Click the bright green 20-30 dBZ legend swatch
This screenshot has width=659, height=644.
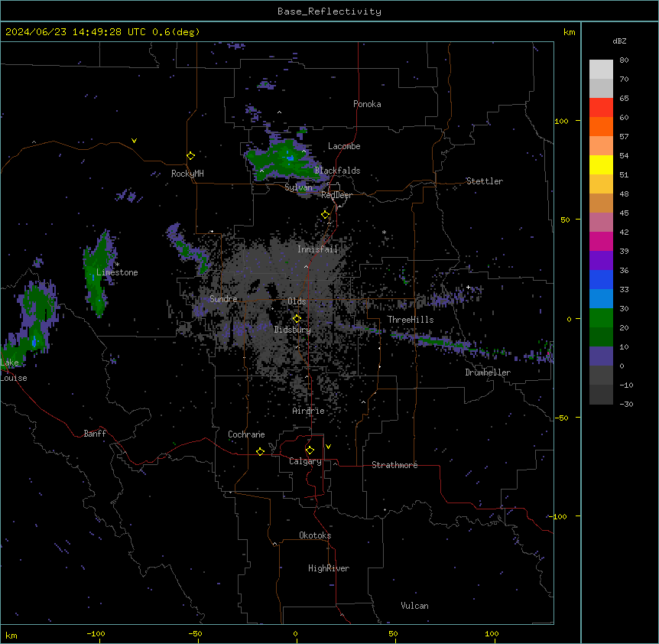click(601, 318)
